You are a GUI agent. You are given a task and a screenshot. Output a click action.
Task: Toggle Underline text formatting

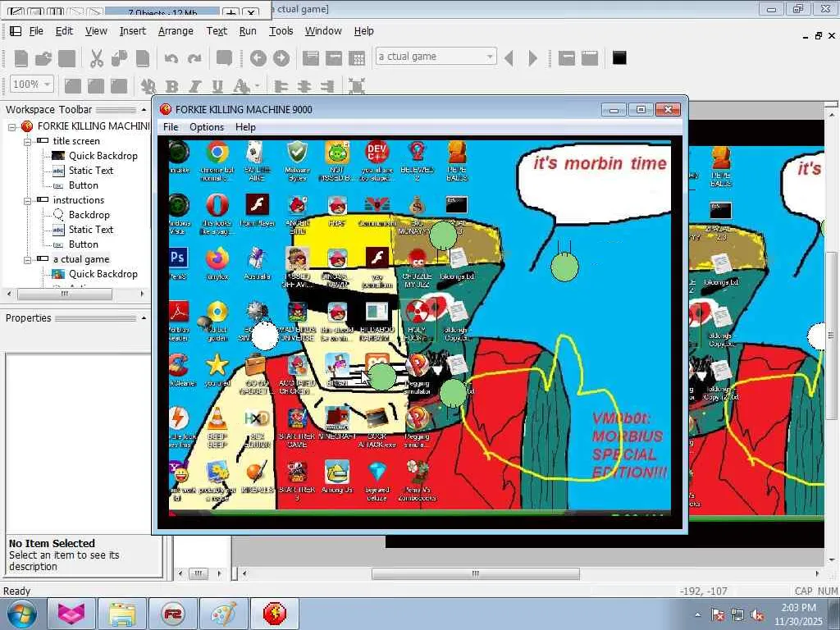(x=217, y=85)
